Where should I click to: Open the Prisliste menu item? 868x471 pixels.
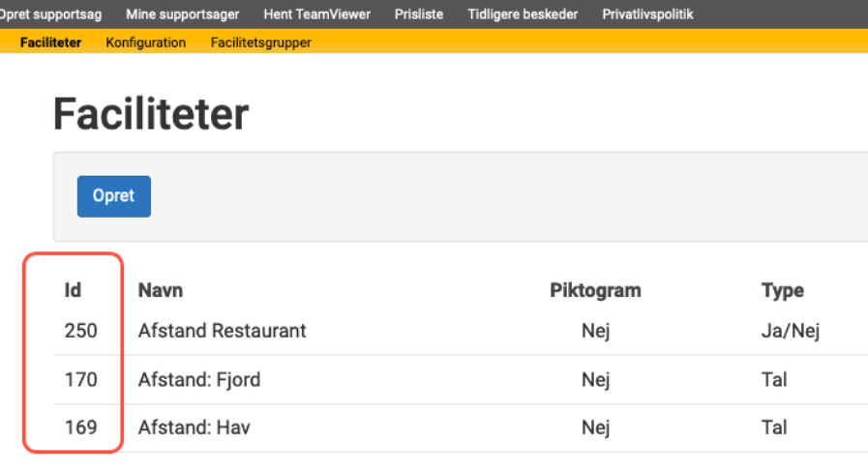coord(419,15)
